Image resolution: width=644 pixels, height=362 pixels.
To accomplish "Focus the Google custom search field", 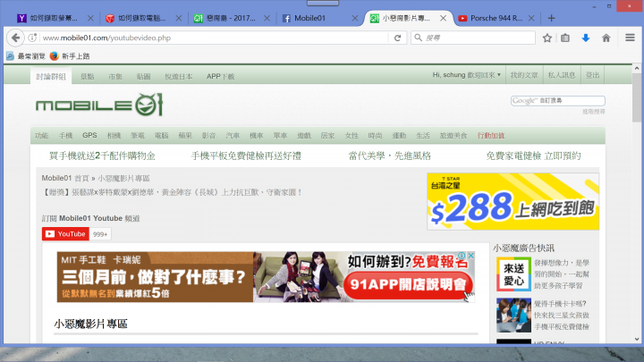I will click(558, 100).
